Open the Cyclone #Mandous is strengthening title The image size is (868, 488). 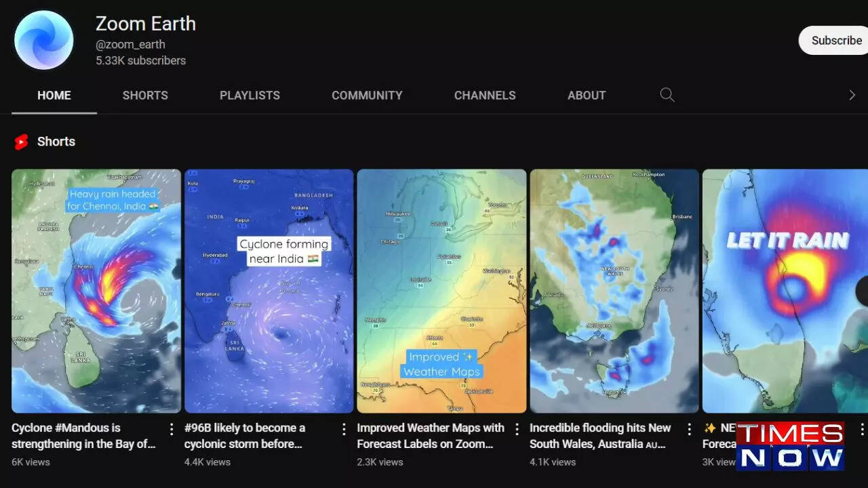click(84, 436)
